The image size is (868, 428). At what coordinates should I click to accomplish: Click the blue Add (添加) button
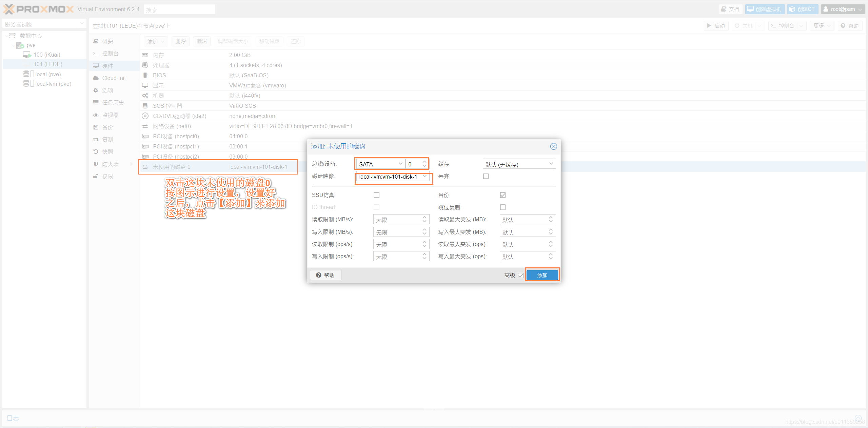(542, 275)
